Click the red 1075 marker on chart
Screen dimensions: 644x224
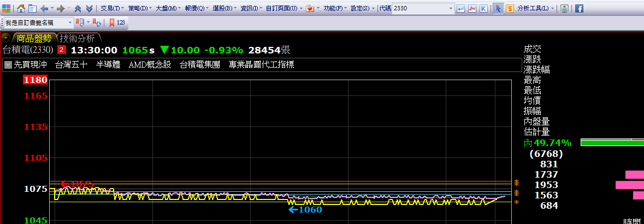coord(77,184)
